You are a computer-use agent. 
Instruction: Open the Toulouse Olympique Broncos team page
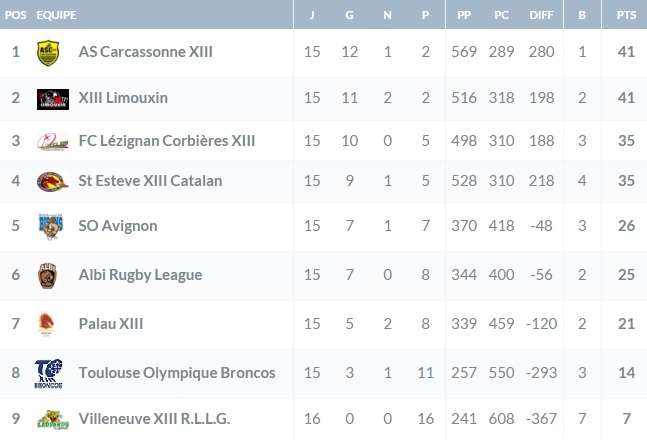(x=176, y=373)
